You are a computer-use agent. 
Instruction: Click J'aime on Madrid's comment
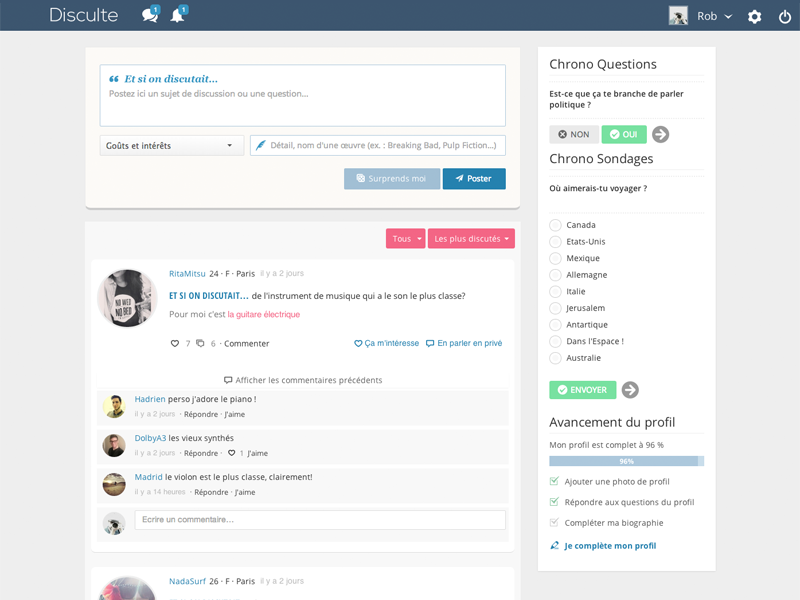[245, 492]
